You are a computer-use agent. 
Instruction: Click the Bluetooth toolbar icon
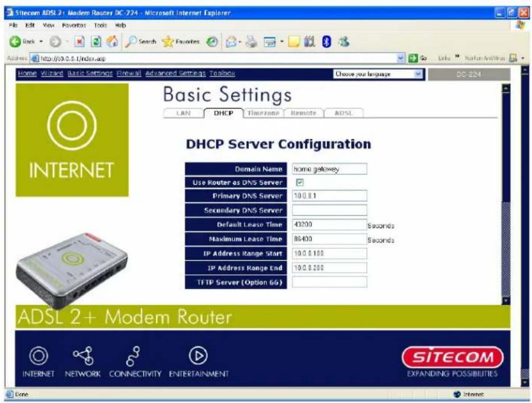326,42
